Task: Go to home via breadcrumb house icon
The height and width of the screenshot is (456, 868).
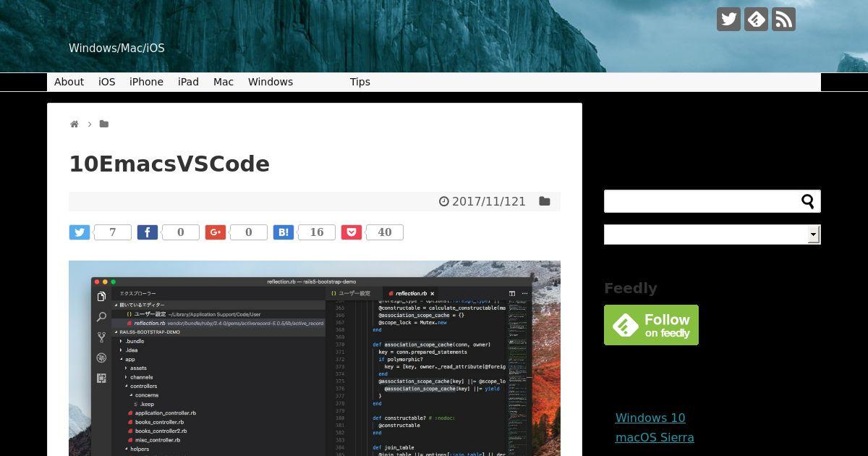Action: [x=74, y=124]
